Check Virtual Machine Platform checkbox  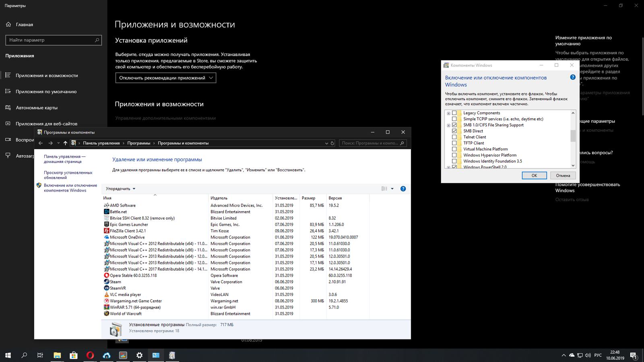(454, 149)
